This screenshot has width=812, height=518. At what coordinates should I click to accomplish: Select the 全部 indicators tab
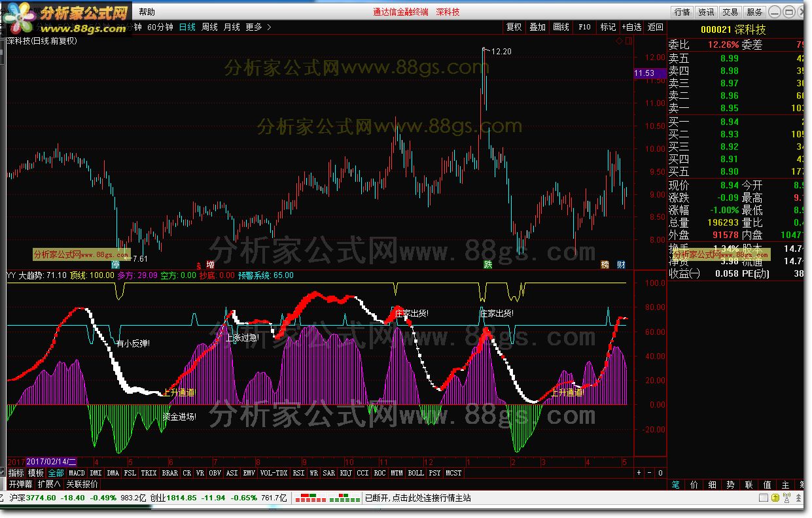(56, 473)
